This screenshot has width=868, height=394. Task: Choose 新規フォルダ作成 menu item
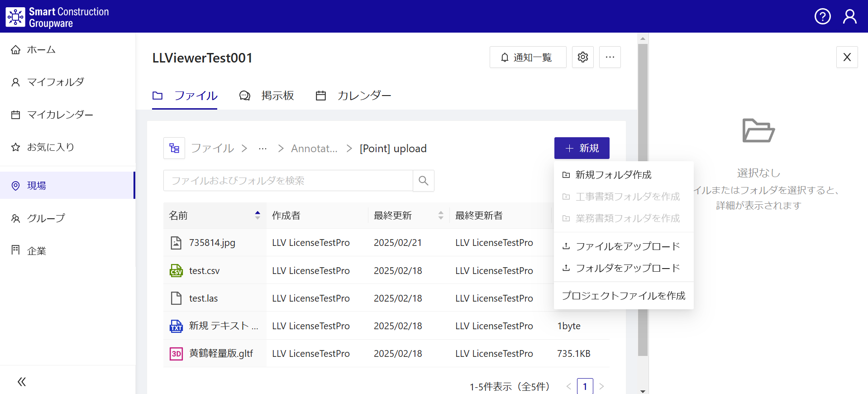[613, 175]
